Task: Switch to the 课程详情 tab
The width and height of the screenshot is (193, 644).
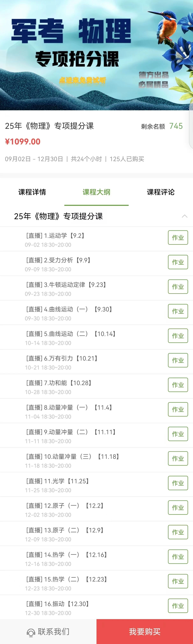Action: pyautogui.click(x=32, y=192)
